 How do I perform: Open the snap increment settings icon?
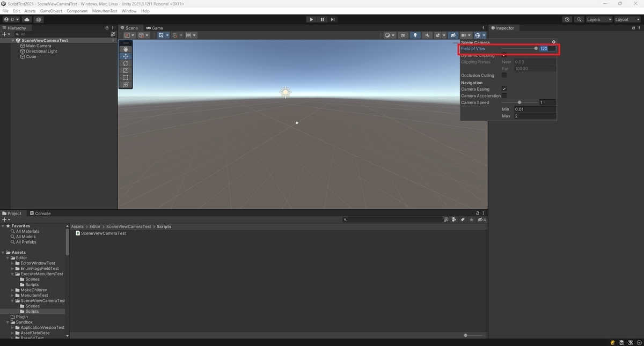coord(191,35)
